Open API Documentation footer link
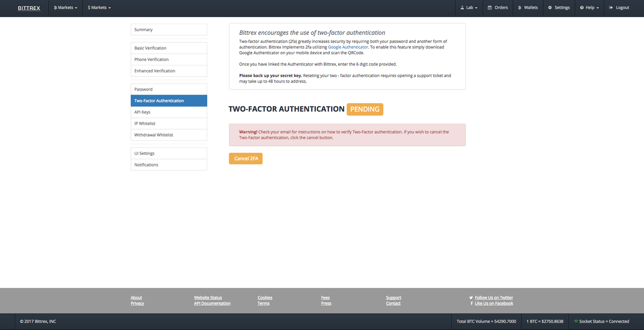This screenshot has height=330, width=644. (x=212, y=303)
